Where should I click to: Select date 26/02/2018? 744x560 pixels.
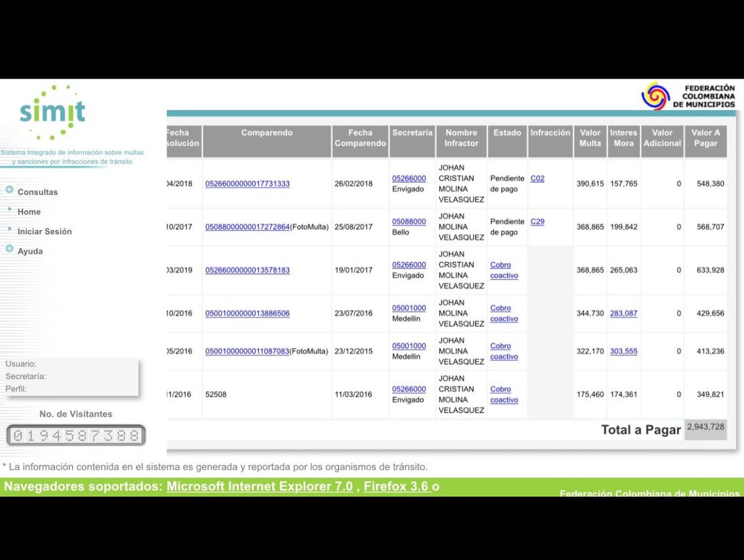354,184
